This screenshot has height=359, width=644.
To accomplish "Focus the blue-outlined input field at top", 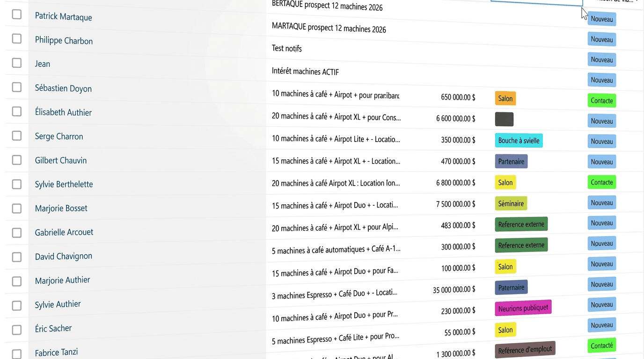I will pyautogui.click(x=536, y=2).
